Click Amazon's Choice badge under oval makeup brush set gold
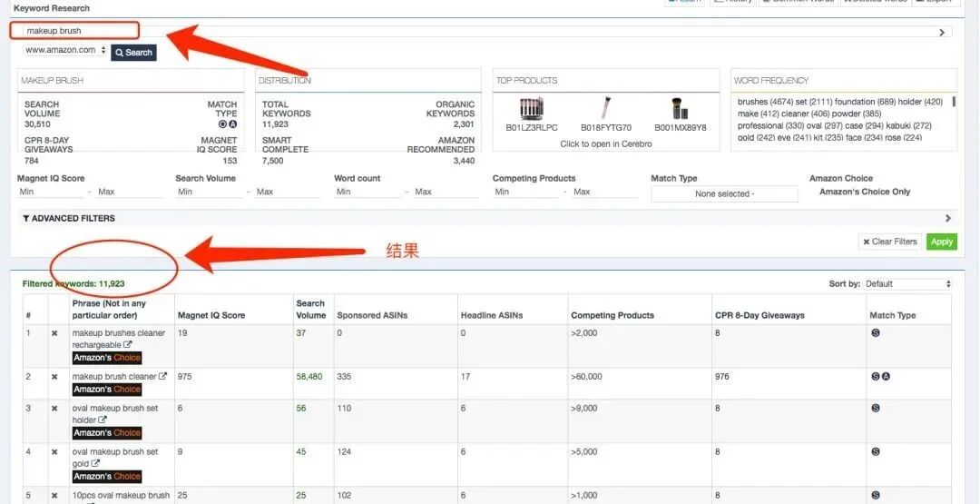This screenshot has height=504, width=980. [107, 477]
